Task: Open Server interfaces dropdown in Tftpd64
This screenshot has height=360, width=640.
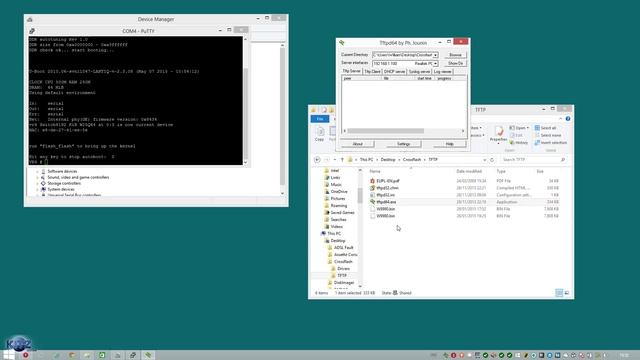Action: point(436,64)
